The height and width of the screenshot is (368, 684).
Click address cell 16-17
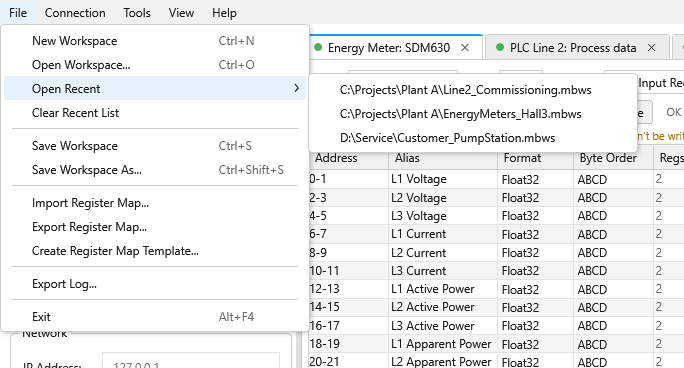349,326
